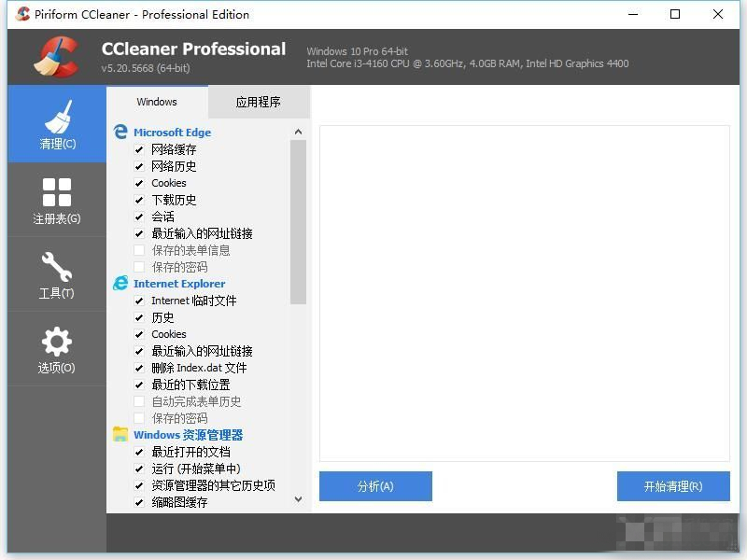Click the cleaner list scrollbar thumb
This screenshot has width=747, height=560.
click(298, 222)
